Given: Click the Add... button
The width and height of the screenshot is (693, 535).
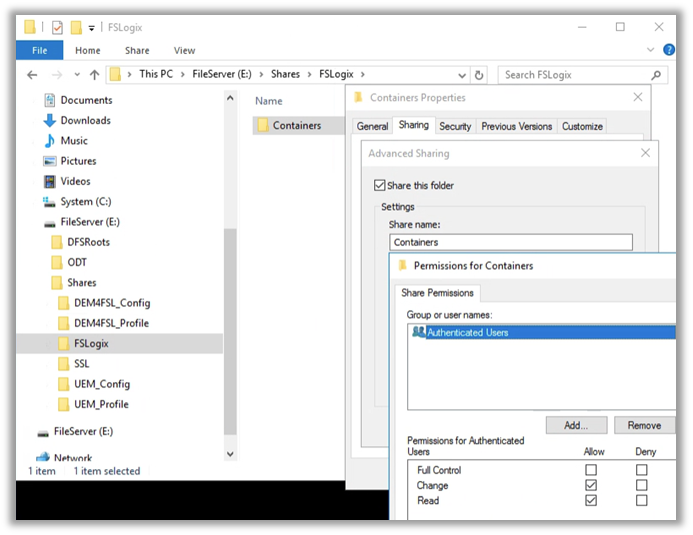Looking at the screenshot, I should point(576,425).
